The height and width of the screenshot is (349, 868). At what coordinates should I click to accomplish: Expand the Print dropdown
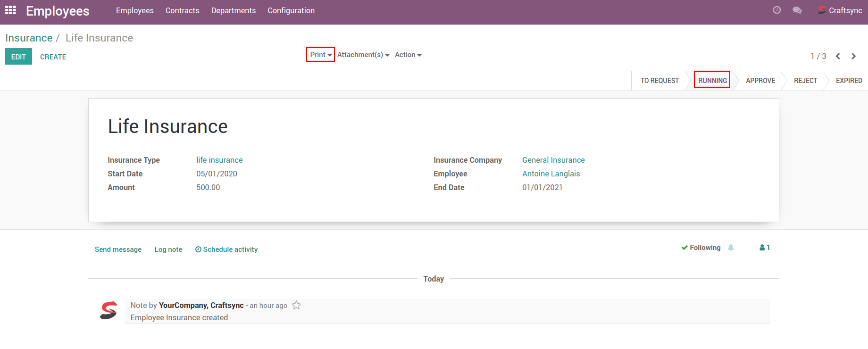pyautogui.click(x=320, y=55)
